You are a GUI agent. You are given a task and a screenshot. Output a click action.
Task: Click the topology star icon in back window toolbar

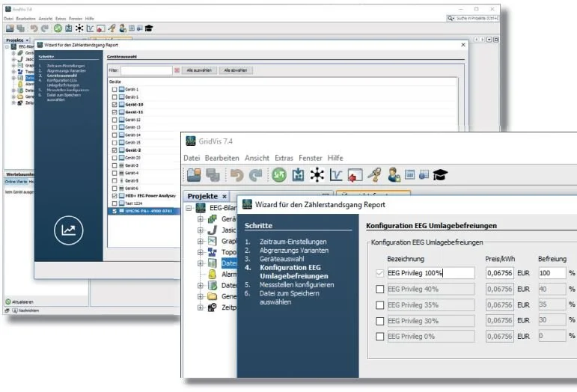click(79, 28)
